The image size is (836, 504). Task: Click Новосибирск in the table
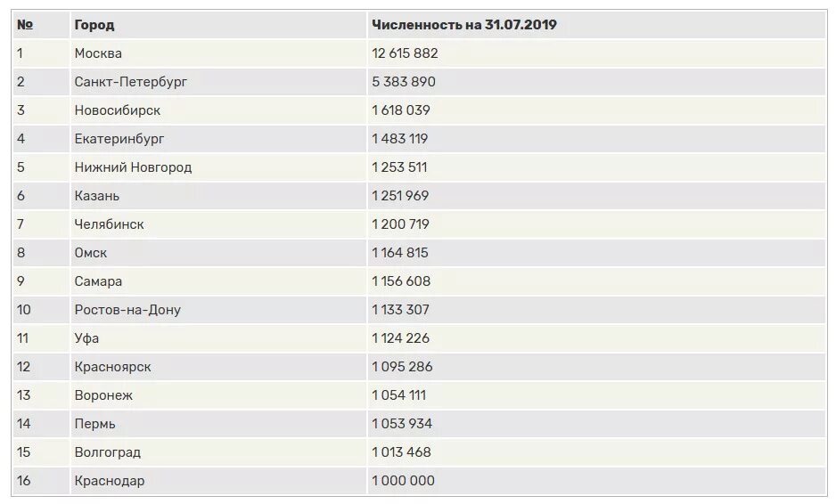(118, 110)
